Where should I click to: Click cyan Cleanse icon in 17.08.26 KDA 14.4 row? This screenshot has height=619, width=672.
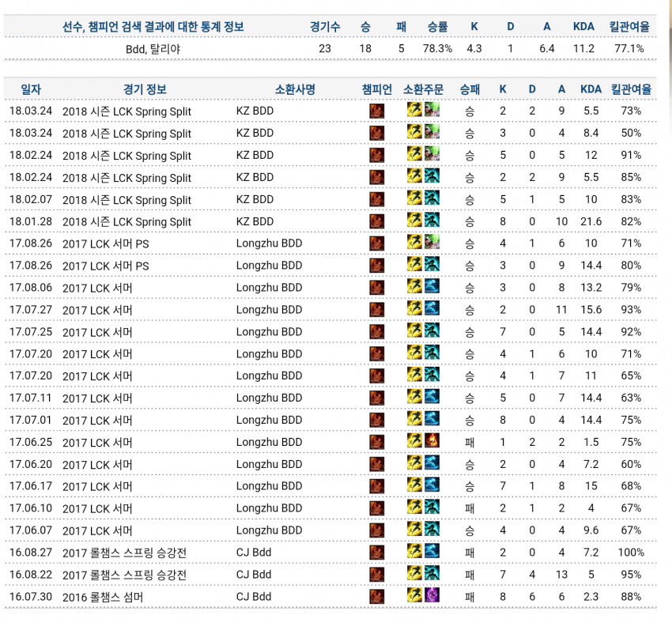(432, 264)
